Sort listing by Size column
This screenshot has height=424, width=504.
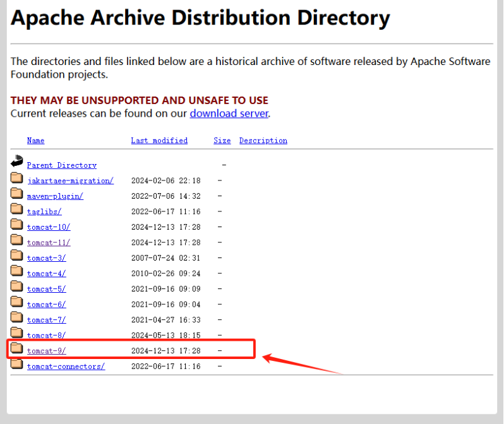(222, 141)
